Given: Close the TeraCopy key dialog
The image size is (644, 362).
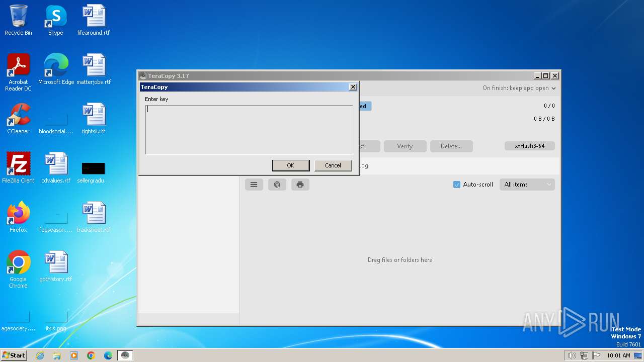Looking at the screenshot, I should (x=353, y=87).
